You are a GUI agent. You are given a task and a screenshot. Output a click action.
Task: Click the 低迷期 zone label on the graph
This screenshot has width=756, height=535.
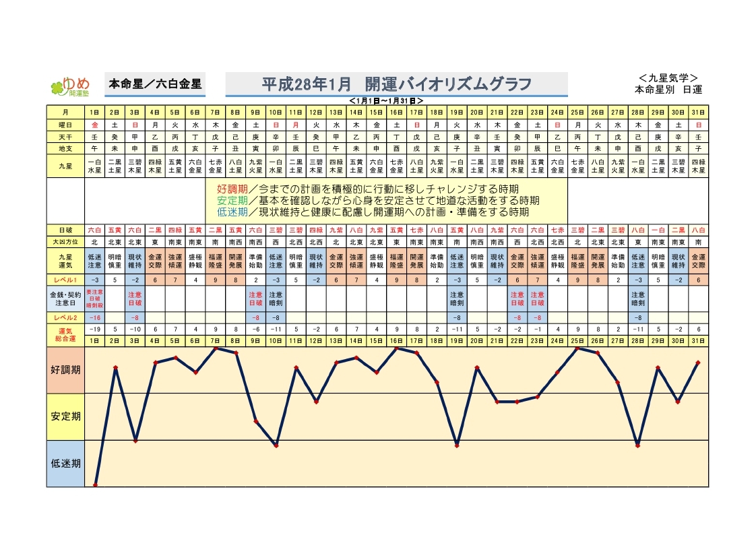pyautogui.click(x=65, y=464)
